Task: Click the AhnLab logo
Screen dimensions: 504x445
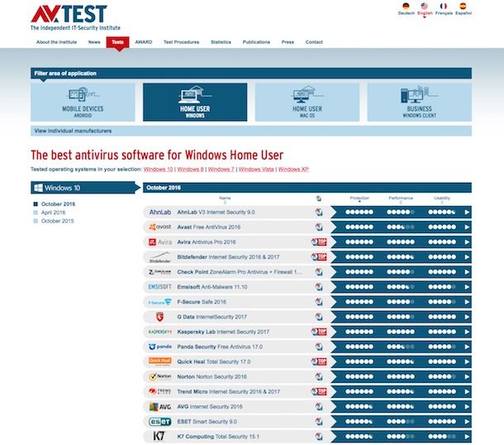Action: tap(160, 212)
